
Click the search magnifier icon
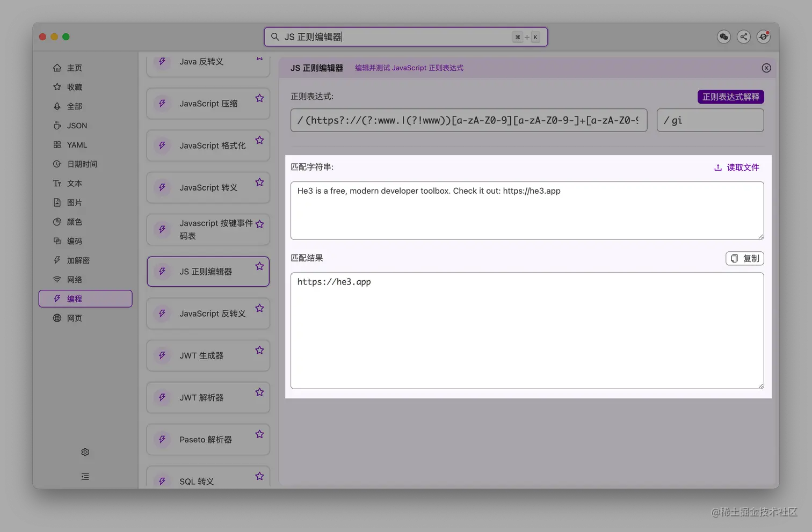coord(275,37)
